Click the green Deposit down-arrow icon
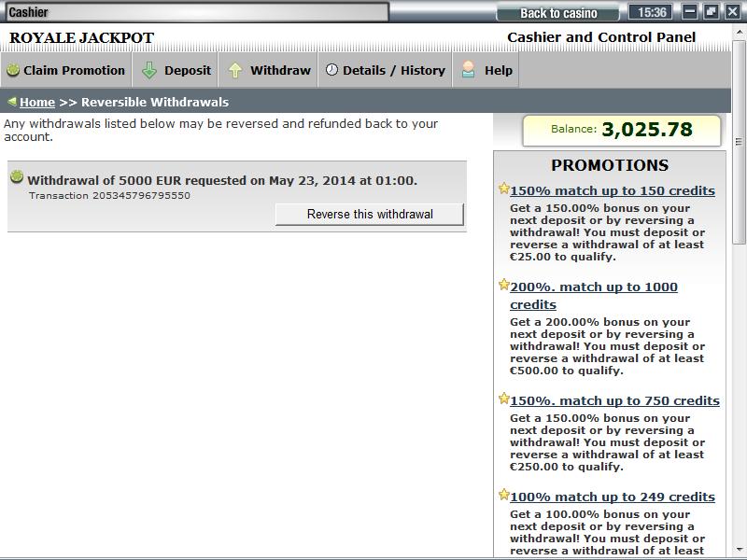This screenshot has height=560, width=747. 149,71
